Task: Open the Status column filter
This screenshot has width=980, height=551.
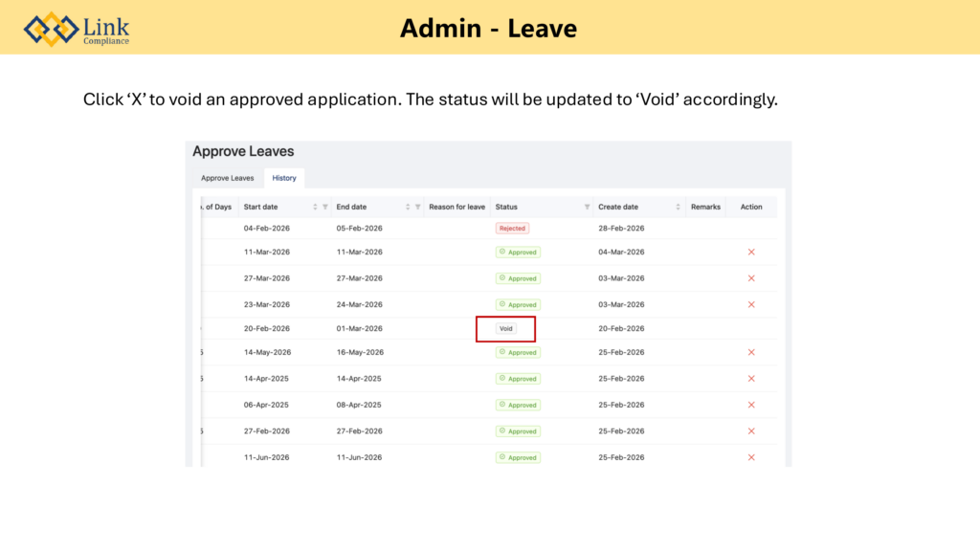Action: pos(587,207)
